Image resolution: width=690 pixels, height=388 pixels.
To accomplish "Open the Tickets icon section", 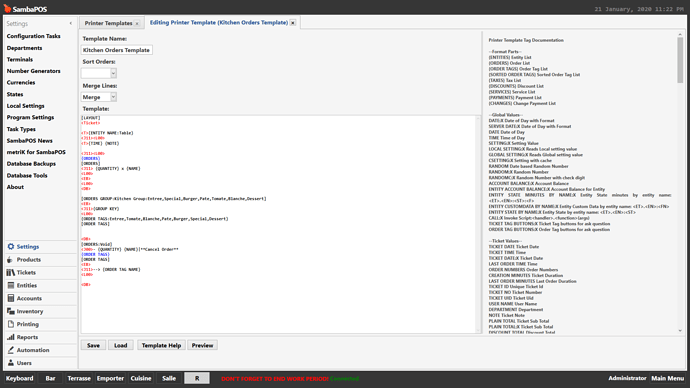I will tap(11, 273).
